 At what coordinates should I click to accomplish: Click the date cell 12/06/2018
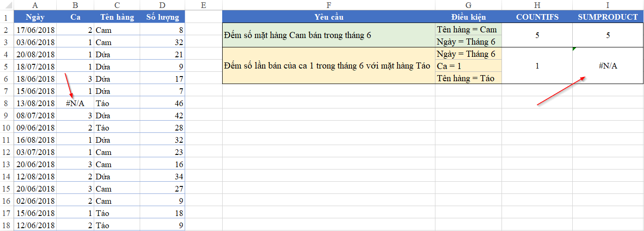[36, 225]
